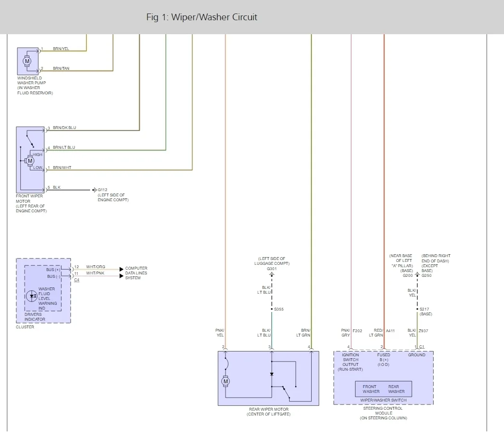Select the WHT/PNK wire label

click(x=95, y=273)
